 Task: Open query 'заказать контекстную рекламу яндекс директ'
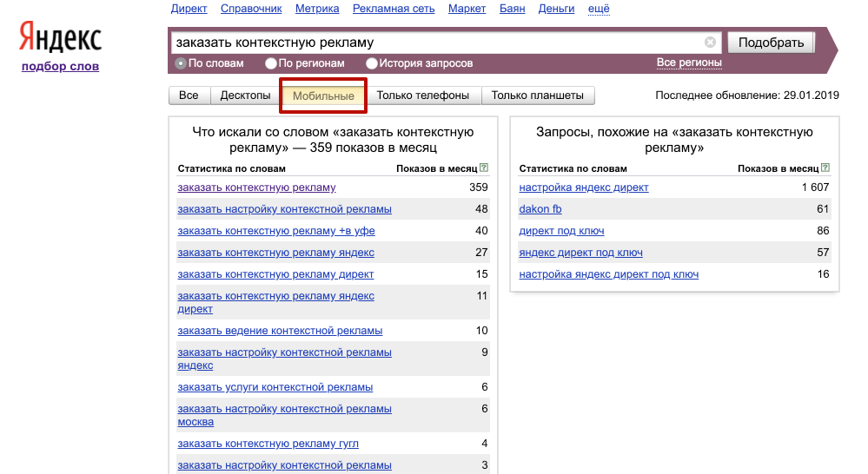275,302
